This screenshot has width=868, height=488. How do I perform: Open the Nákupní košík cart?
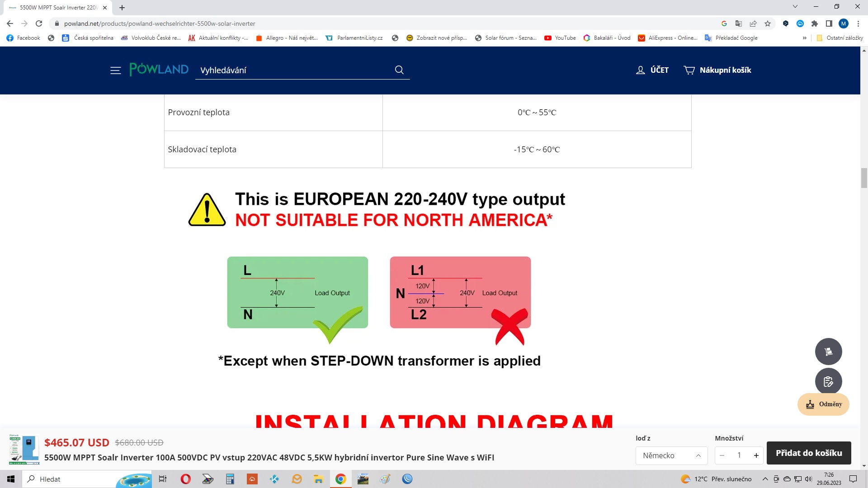pos(717,70)
